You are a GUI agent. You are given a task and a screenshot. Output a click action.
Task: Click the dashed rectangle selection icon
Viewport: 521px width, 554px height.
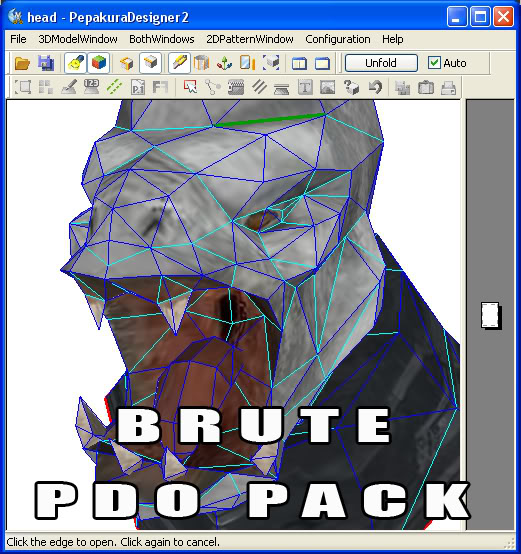pyautogui.click(x=22, y=87)
